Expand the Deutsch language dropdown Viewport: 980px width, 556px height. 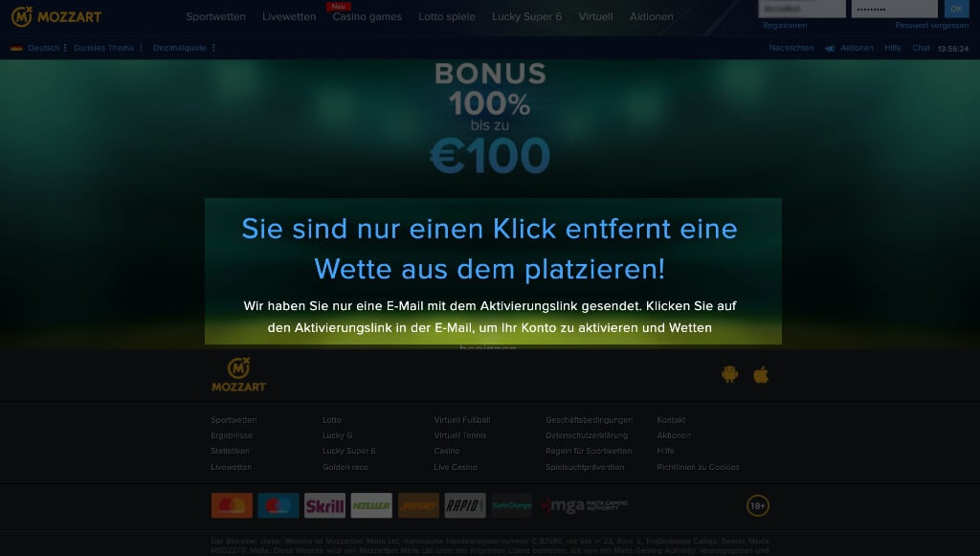[x=38, y=48]
